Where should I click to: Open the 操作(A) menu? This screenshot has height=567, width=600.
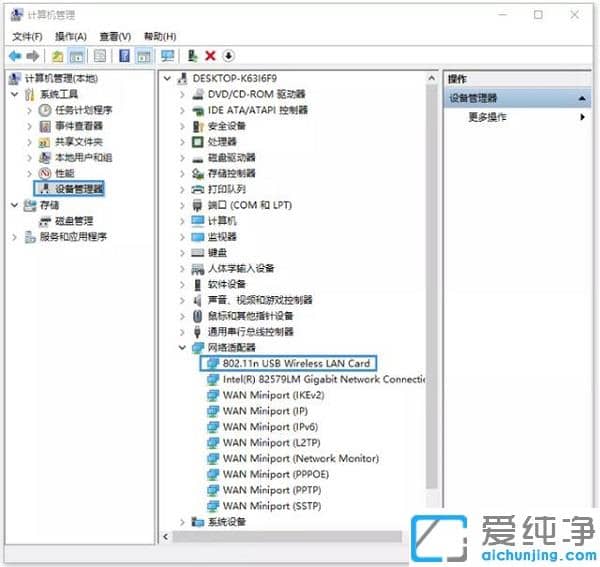coord(71,37)
